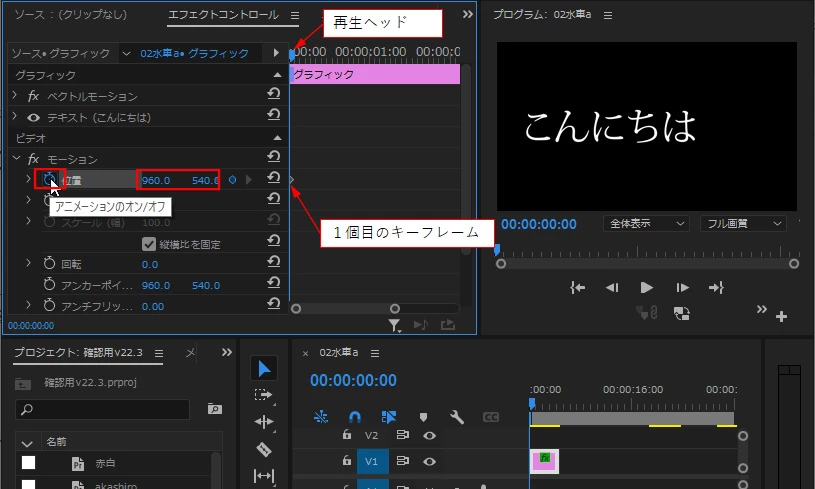This screenshot has height=489, width=815.
Task: Expand アンチフリッカー property
Action: pyautogui.click(x=29, y=305)
